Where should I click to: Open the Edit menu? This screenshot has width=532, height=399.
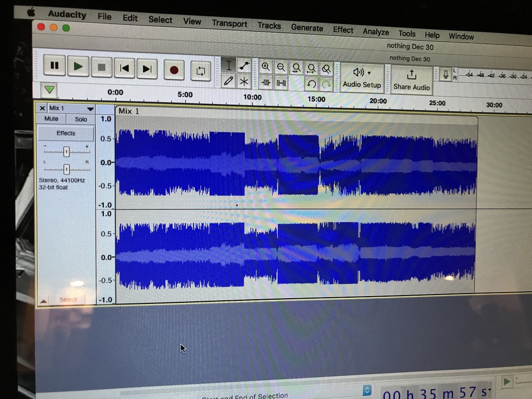(x=130, y=18)
